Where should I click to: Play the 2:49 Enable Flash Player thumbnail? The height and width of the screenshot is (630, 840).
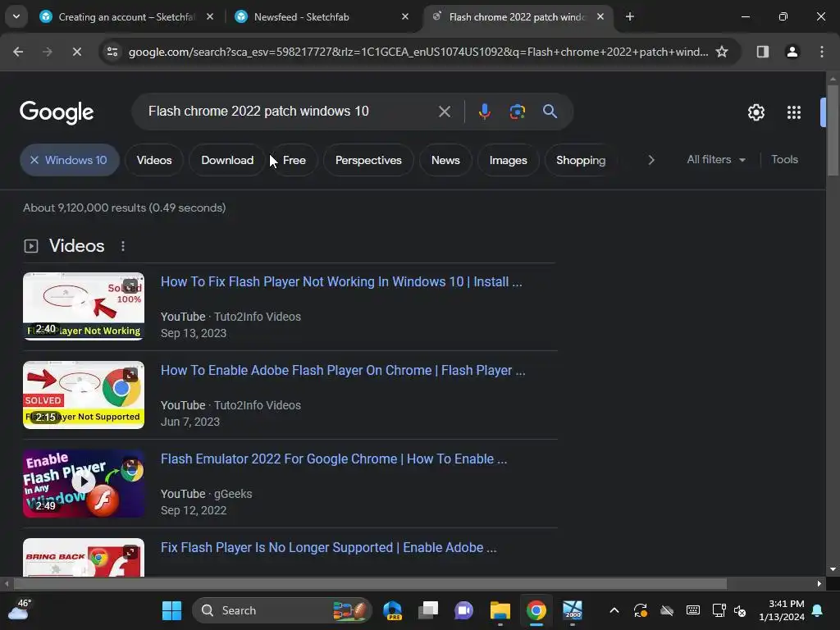84,483
